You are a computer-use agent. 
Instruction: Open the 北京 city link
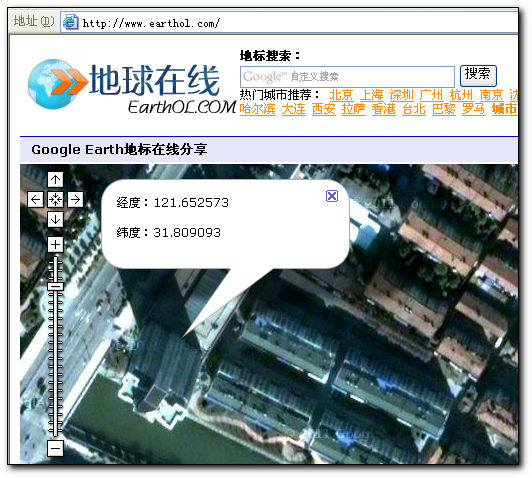[x=341, y=95]
